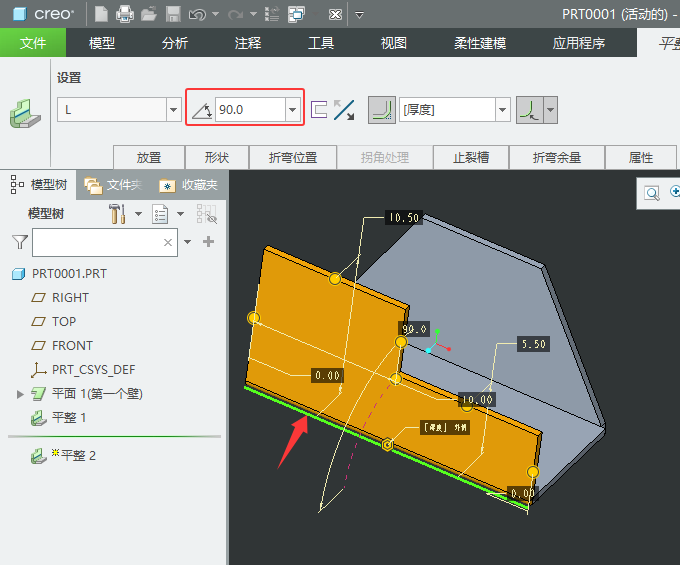This screenshot has width=680, height=565.
Task: Switch to the 应用程序 ribbon tab
Action: coord(579,43)
